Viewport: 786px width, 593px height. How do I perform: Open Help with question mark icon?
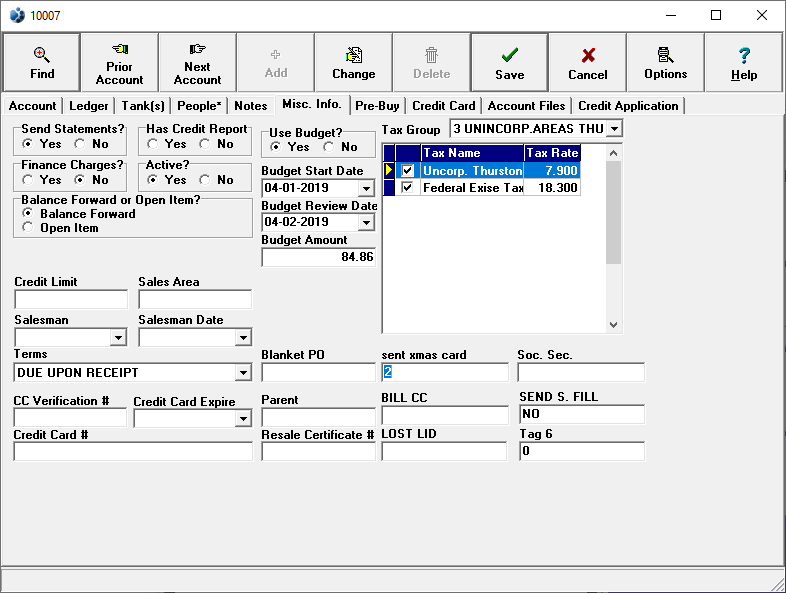(744, 62)
